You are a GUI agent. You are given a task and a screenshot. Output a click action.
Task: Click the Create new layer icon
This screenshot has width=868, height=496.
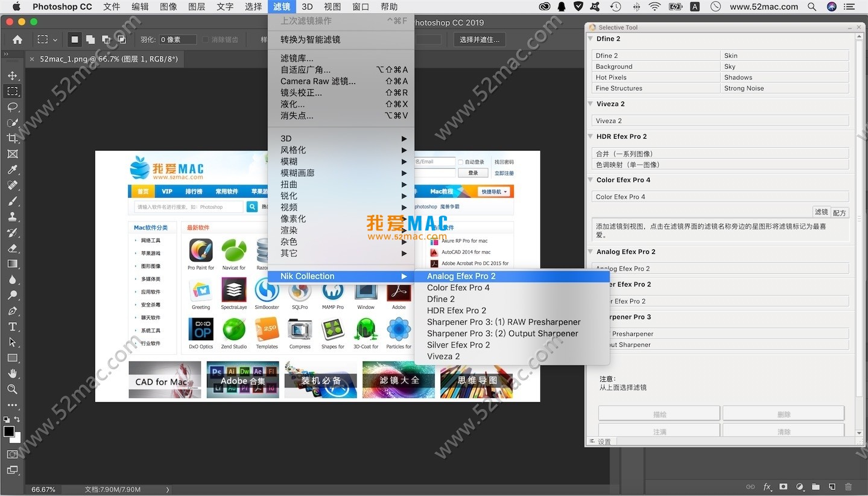(x=832, y=487)
